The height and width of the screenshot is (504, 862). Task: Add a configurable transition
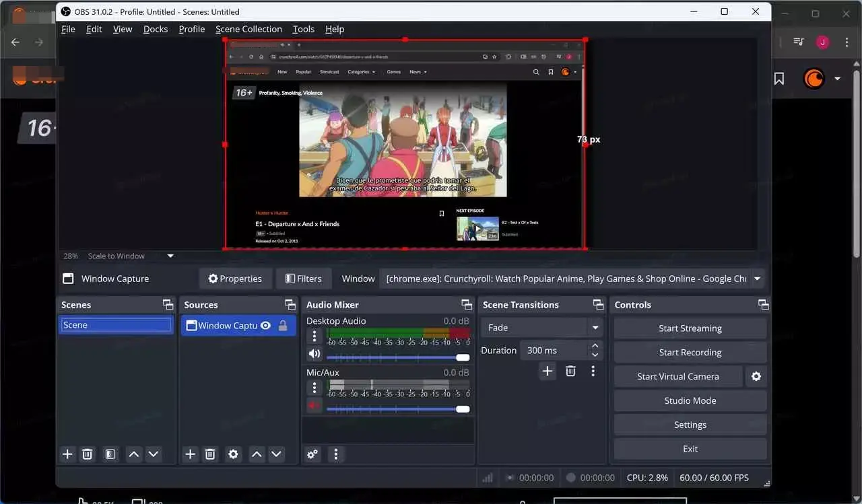(x=548, y=371)
